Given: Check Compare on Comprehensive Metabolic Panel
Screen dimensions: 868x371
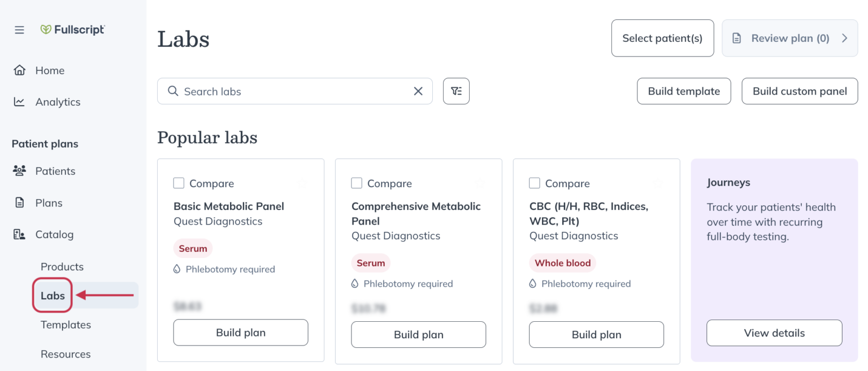Looking at the screenshot, I should (x=357, y=183).
